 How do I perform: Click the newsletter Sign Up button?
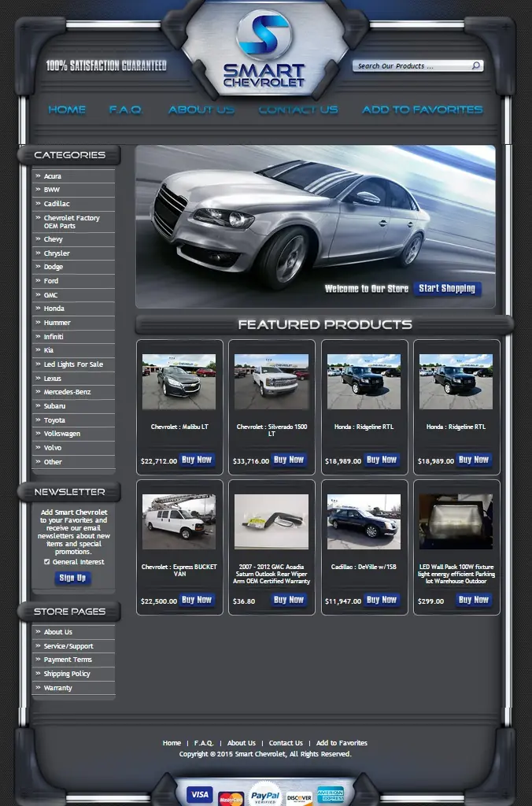(72, 578)
